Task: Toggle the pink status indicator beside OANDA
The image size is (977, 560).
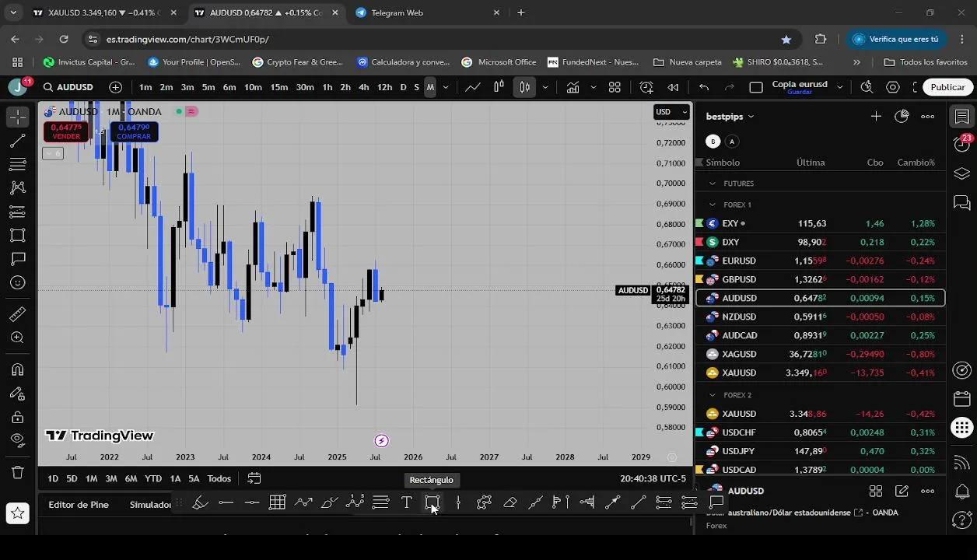Action: [191, 111]
